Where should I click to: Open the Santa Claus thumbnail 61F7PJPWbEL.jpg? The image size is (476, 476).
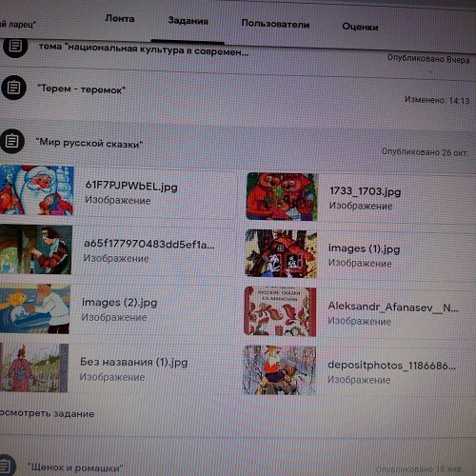pyautogui.click(x=36, y=190)
